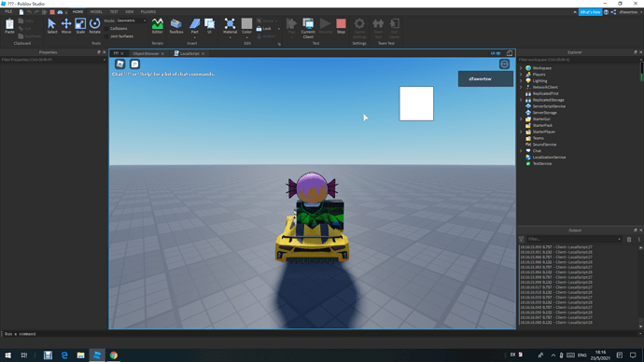
Task: Switch to the VIEW ribbon tab
Action: (x=130, y=12)
